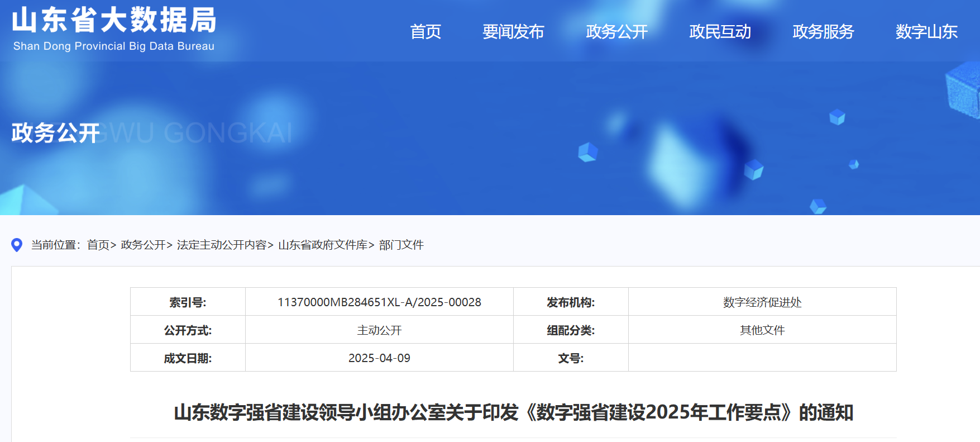Screen dimensions: 980x442
Task: Click the 成文日期 label cell
Action: [x=188, y=358]
